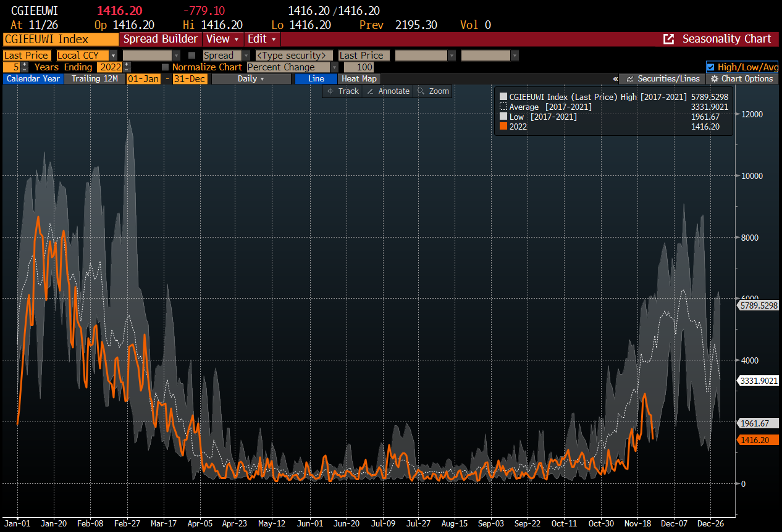Image resolution: width=782 pixels, height=532 pixels.
Task: Increase the number of years stepper
Action: 24,65
